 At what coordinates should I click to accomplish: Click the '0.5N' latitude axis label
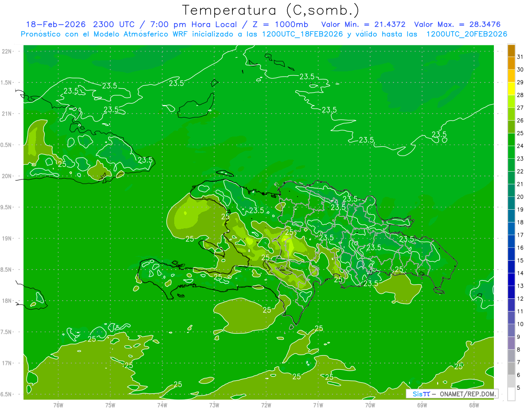(x=7, y=145)
